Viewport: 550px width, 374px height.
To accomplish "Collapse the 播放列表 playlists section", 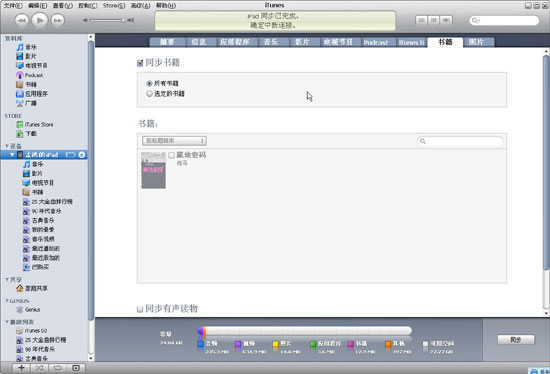I will click(7, 322).
